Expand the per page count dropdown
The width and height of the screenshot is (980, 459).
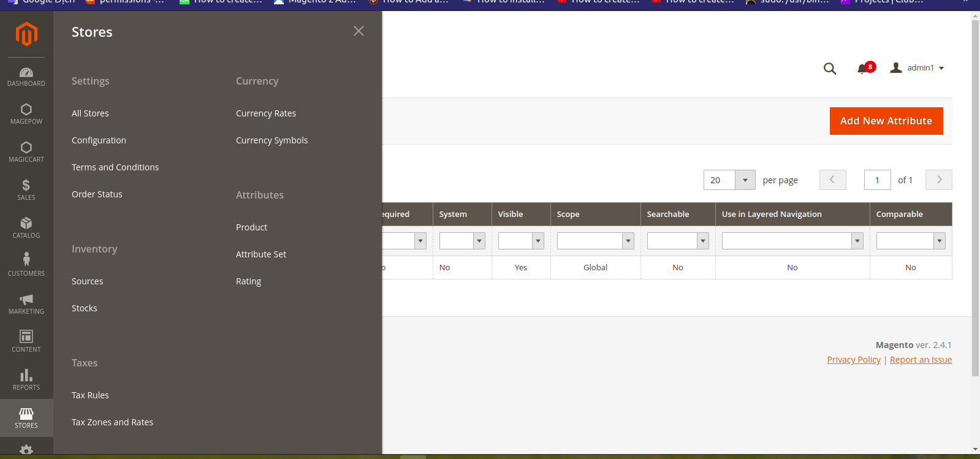pyautogui.click(x=745, y=180)
